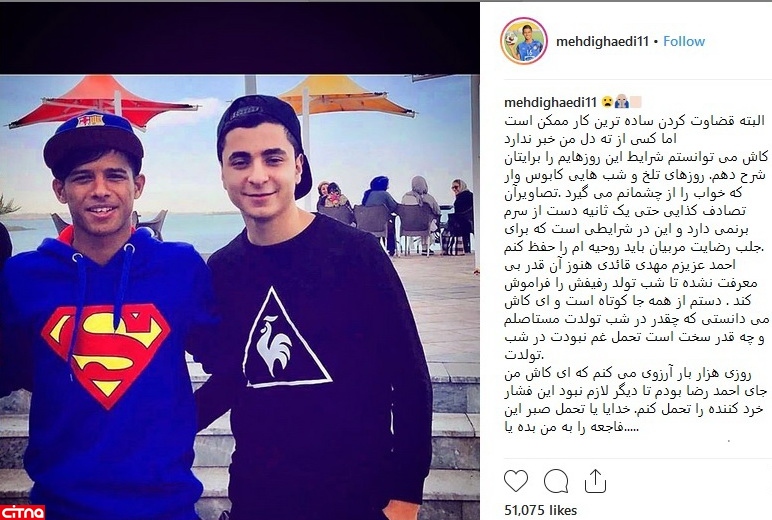Click the orange umbrella in the photo
This screenshot has height=520, width=772.
pos(346,96)
